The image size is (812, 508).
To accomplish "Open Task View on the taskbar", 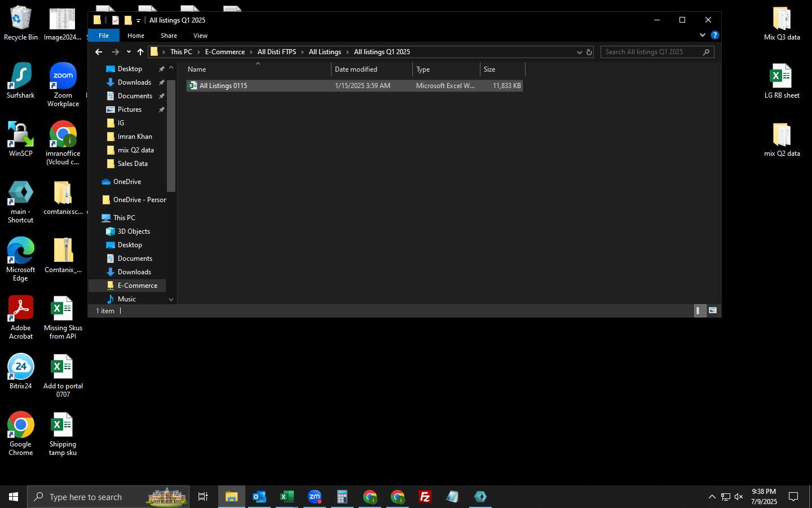I will [x=203, y=497].
